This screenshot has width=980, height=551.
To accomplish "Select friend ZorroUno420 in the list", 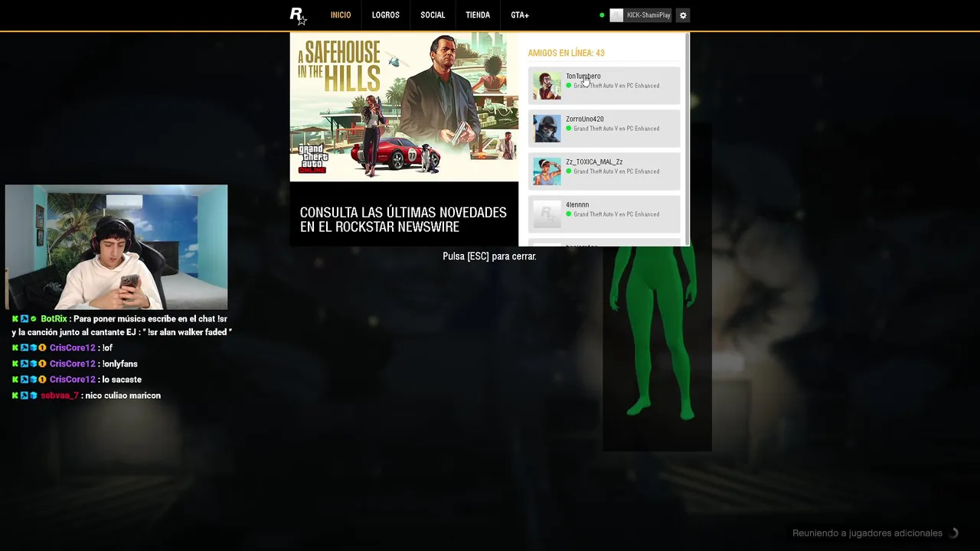I will click(604, 129).
